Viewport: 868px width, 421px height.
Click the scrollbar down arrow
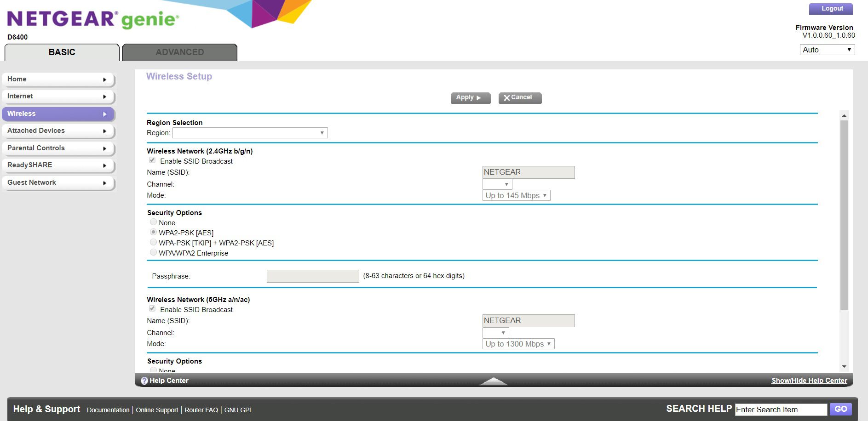click(x=844, y=366)
